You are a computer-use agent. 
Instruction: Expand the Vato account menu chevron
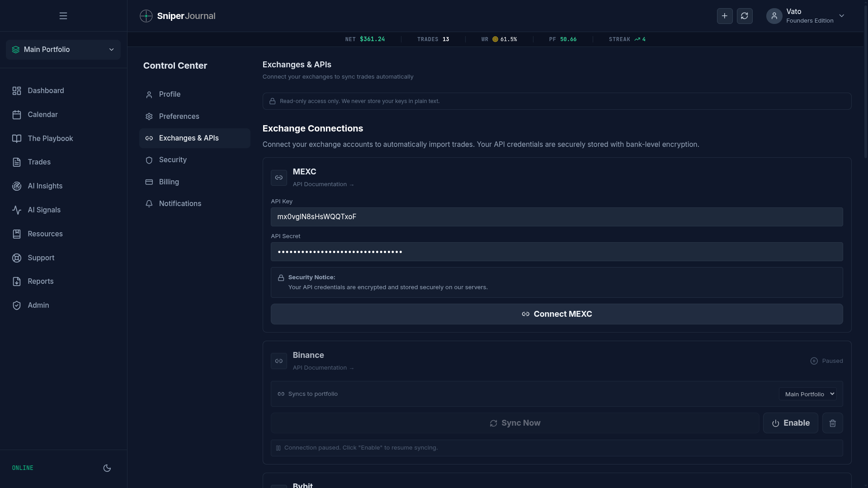point(842,16)
